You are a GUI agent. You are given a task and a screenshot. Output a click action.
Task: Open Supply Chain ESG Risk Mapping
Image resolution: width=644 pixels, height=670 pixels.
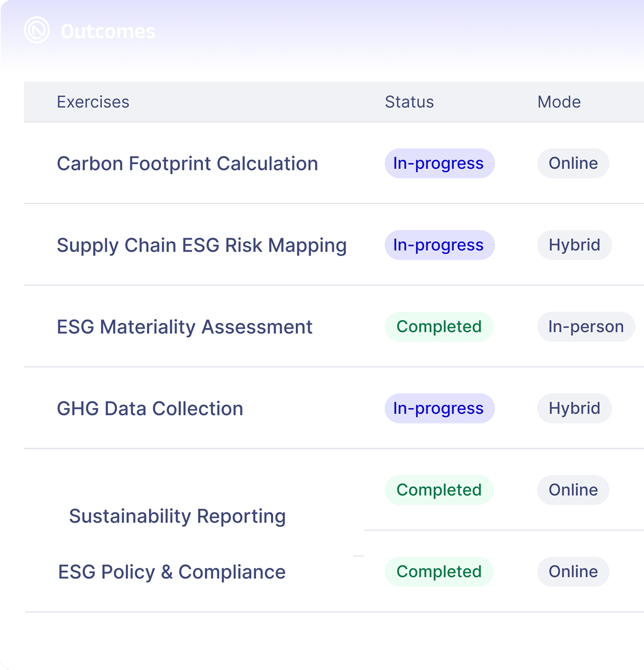[x=202, y=245]
